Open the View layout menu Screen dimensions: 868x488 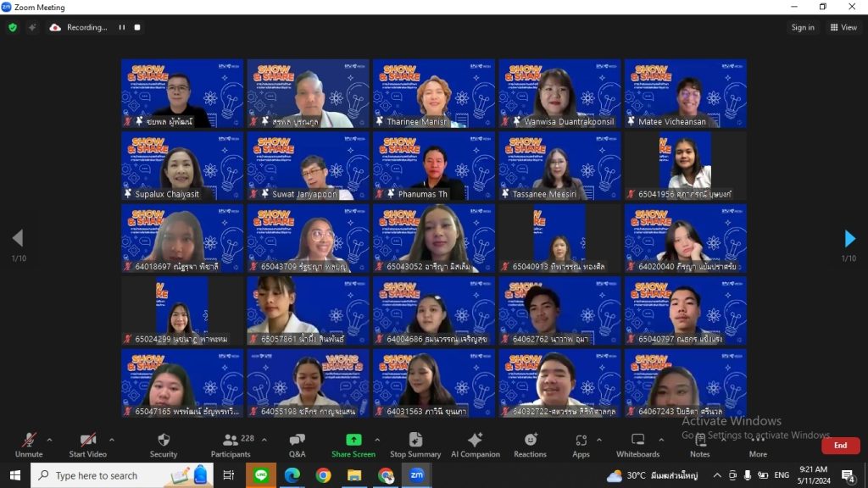[844, 27]
